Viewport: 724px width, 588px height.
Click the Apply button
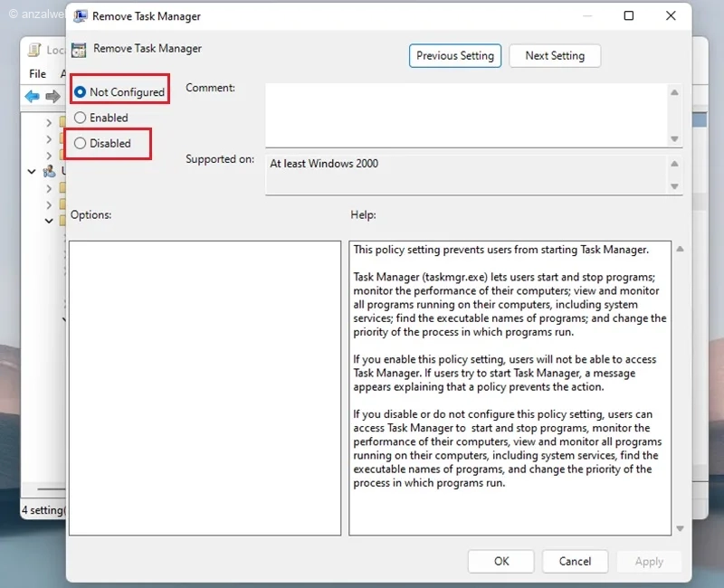coord(649,561)
